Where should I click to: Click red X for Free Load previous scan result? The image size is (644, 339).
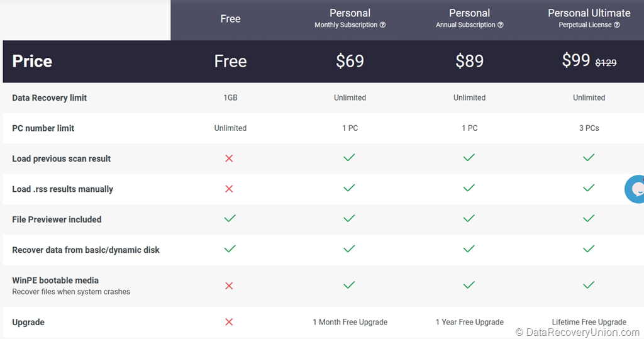(x=229, y=158)
